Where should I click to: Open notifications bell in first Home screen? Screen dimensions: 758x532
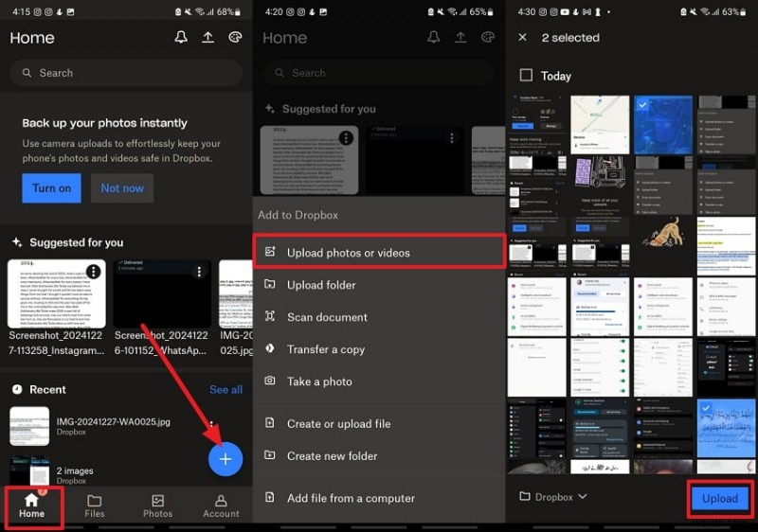point(181,37)
